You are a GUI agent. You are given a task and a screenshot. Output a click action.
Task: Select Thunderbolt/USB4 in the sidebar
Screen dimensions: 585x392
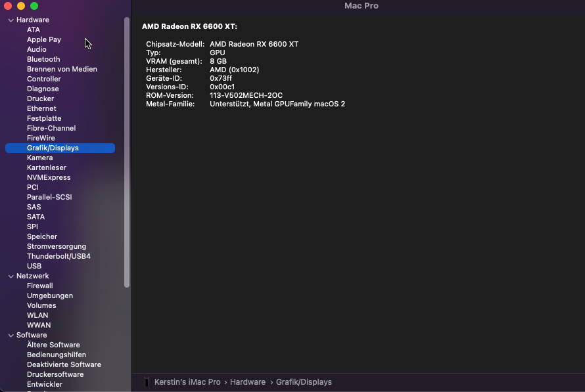tap(59, 256)
